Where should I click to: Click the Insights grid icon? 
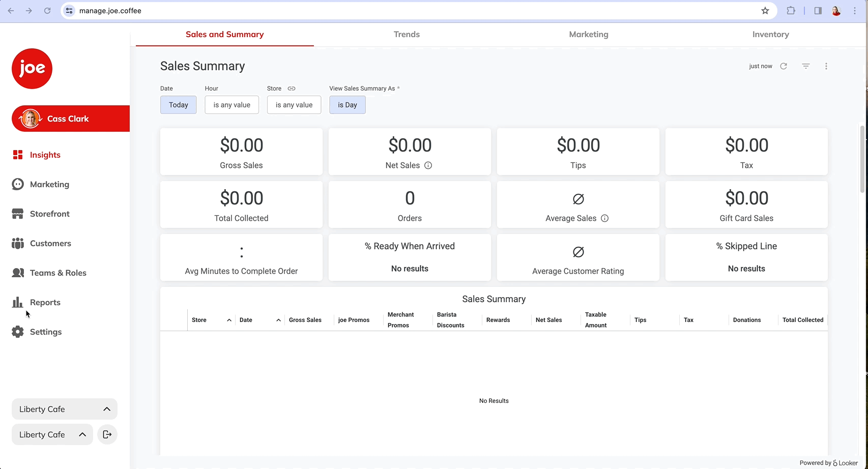pyautogui.click(x=18, y=155)
